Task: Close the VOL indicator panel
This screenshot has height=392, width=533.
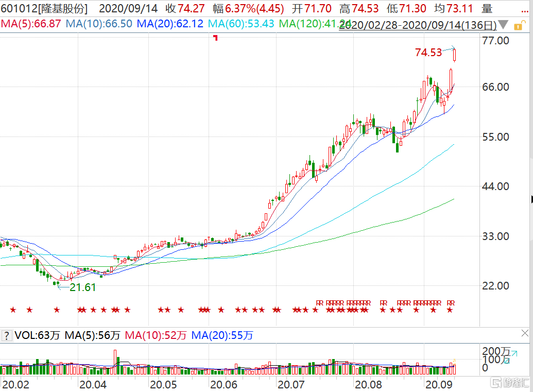Action: (x=525, y=333)
